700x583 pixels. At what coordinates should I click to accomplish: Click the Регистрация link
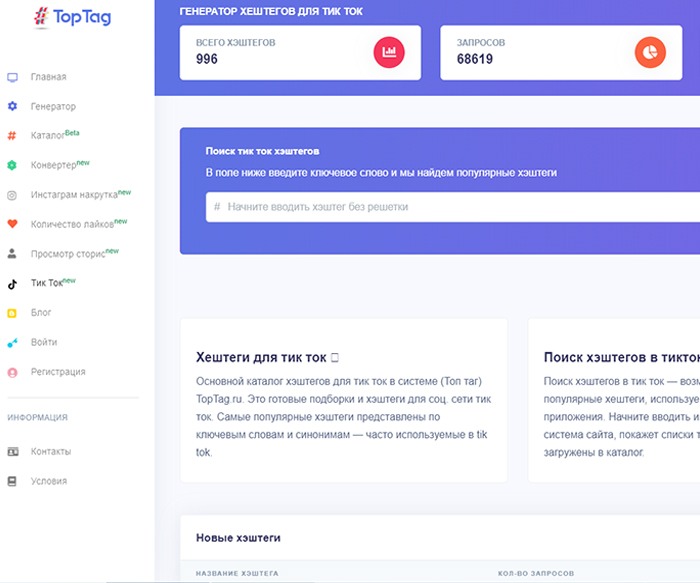click(x=58, y=371)
